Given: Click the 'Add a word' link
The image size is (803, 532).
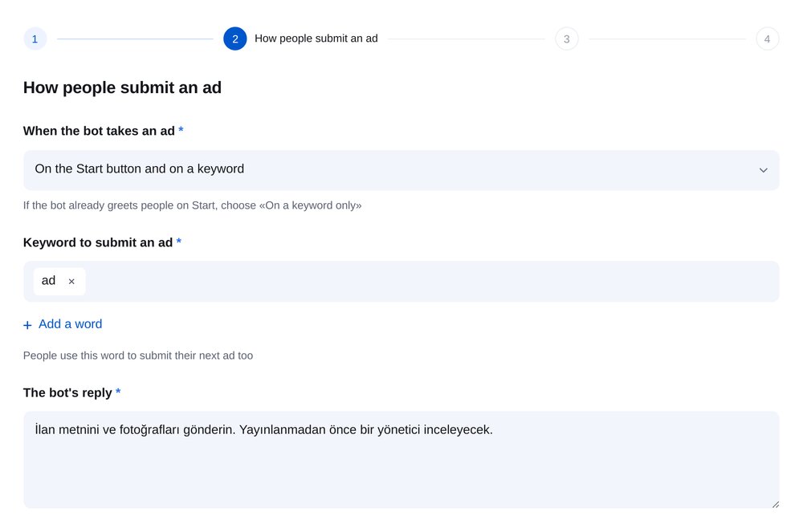Looking at the screenshot, I should (x=70, y=324).
